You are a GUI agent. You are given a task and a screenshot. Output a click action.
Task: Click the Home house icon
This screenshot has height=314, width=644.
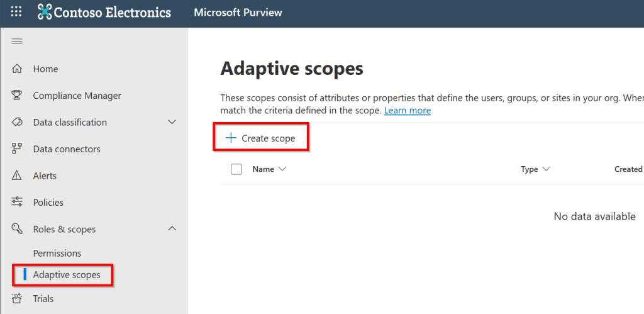(x=17, y=69)
